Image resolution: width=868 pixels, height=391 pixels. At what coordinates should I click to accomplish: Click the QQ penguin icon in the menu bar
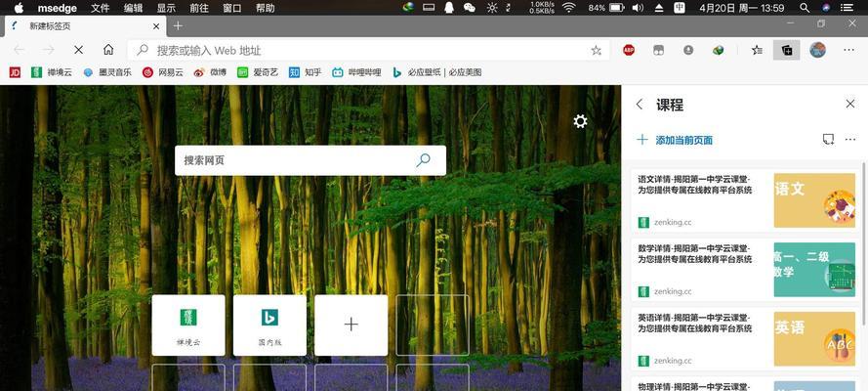(449, 8)
